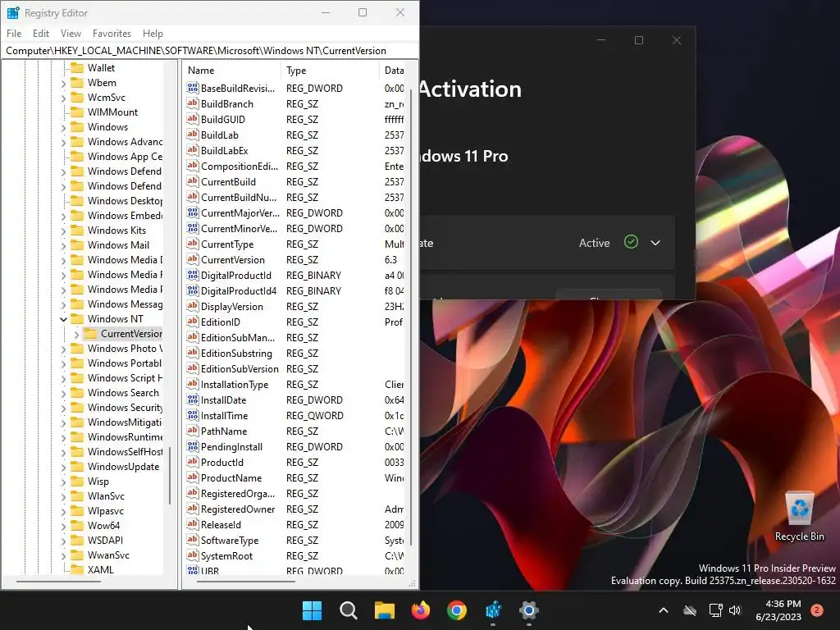
Task: Expand the Wow64 key
Action: click(63, 526)
